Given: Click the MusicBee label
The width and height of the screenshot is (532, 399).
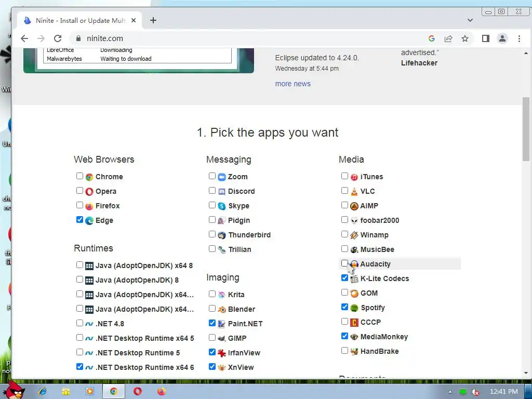Looking at the screenshot, I should tap(377, 250).
